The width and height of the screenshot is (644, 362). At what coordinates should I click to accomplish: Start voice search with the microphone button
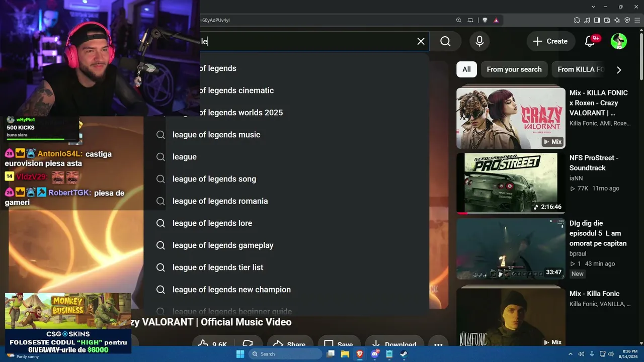pos(479,41)
